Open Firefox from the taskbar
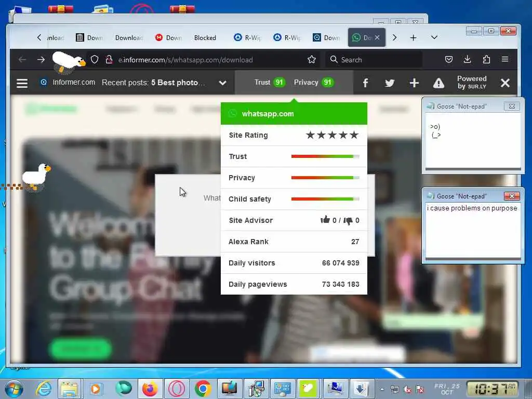This screenshot has height=399, width=532. (x=150, y=389)
